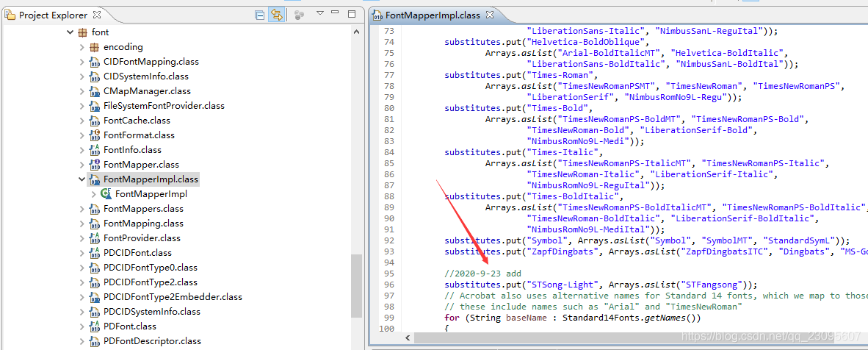
Task: Click the PDCIDSystemInfo.class file icon
Action: tap(95, 312)
